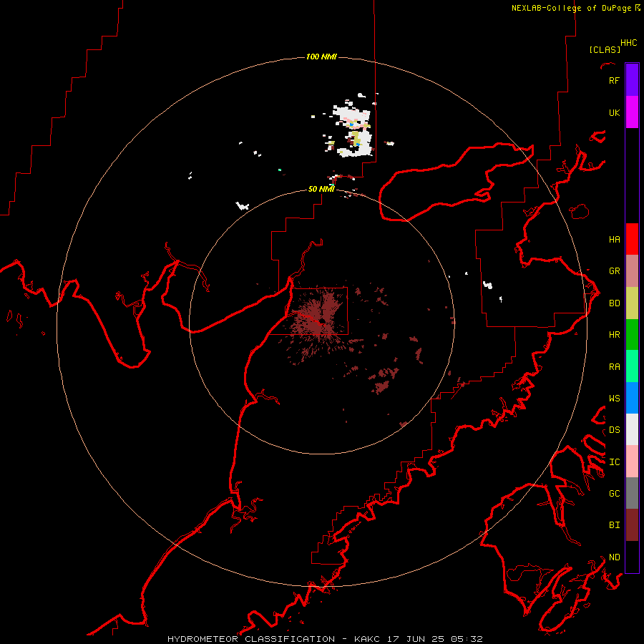
Task: Click the 05:32 timestamp
Action: (467, 639)
